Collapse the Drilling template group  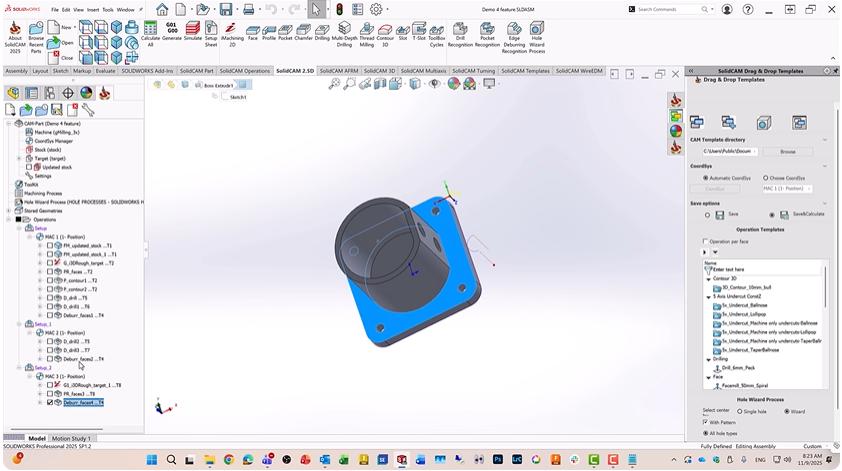(x=708, y=359)
